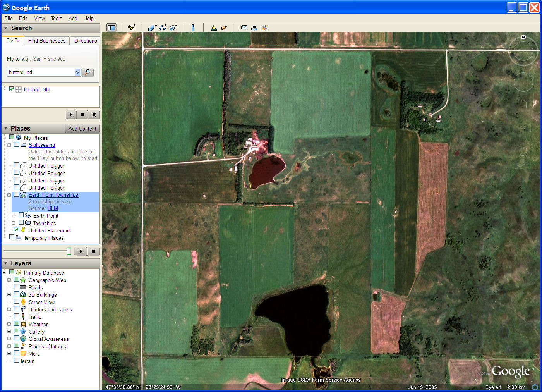The image size is (542, 392).
Task: Open the Tools menu
Action: coord(57,18)
